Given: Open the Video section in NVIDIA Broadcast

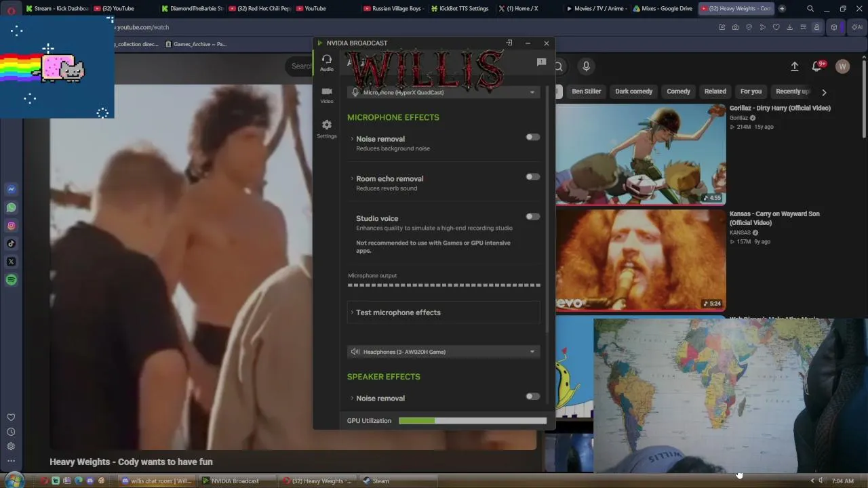Looking at the screenshot, I should pyautogui.click(x=327, y=95).
